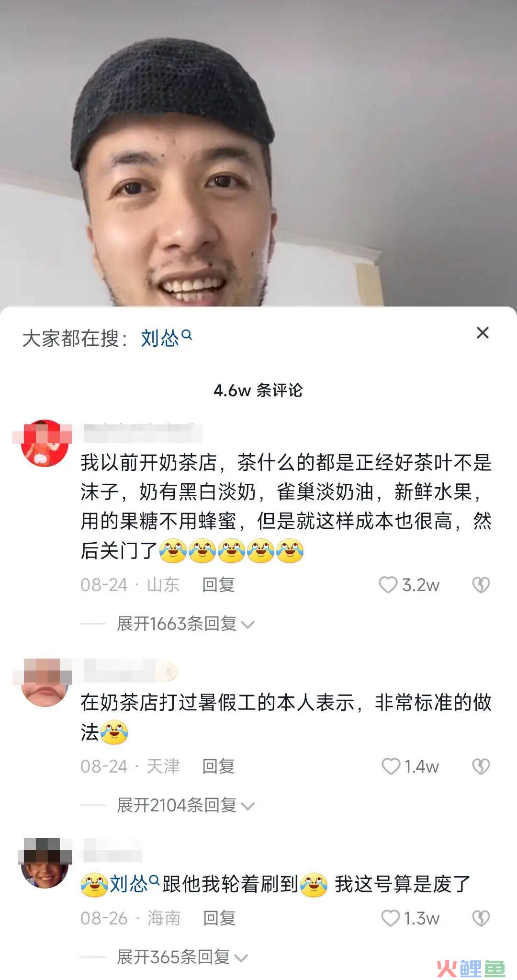
Task: Close the comments panel with X
Action: (483, 333)
